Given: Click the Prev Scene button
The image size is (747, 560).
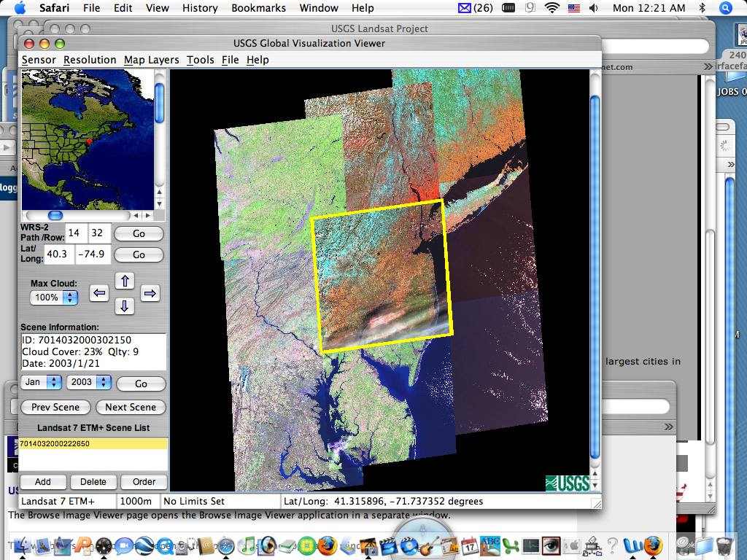Looking at the screenshot, I should [55, 407].
